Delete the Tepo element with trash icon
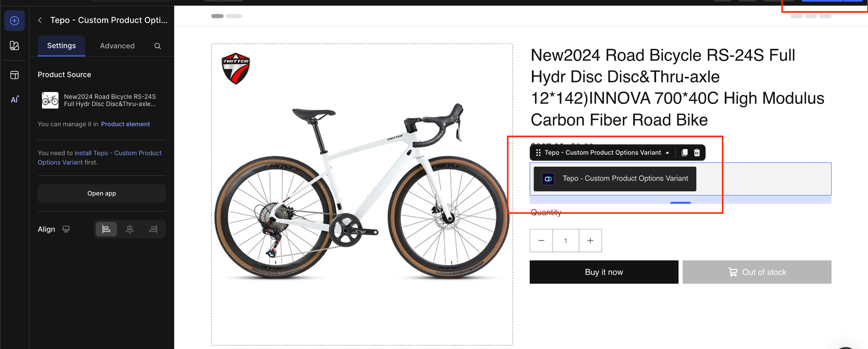Screen dimensions: 868x349 point(697,153)
